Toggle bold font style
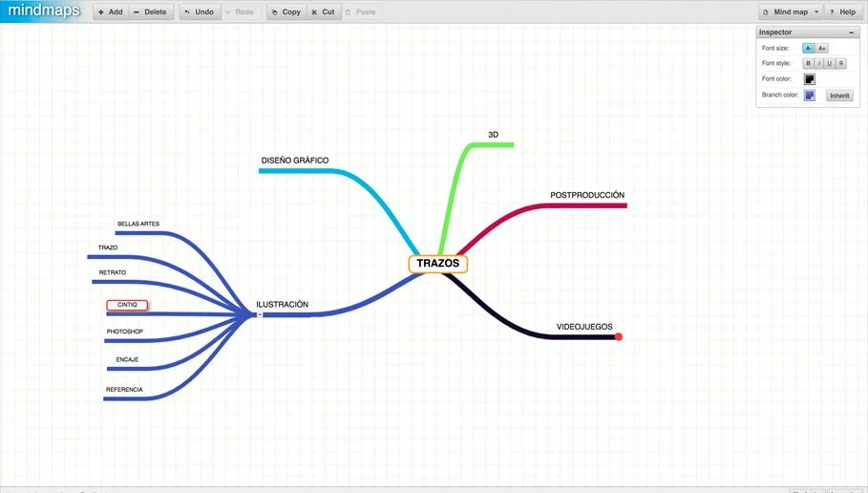This screenshot has width=868, height=493. coord(808,63)
